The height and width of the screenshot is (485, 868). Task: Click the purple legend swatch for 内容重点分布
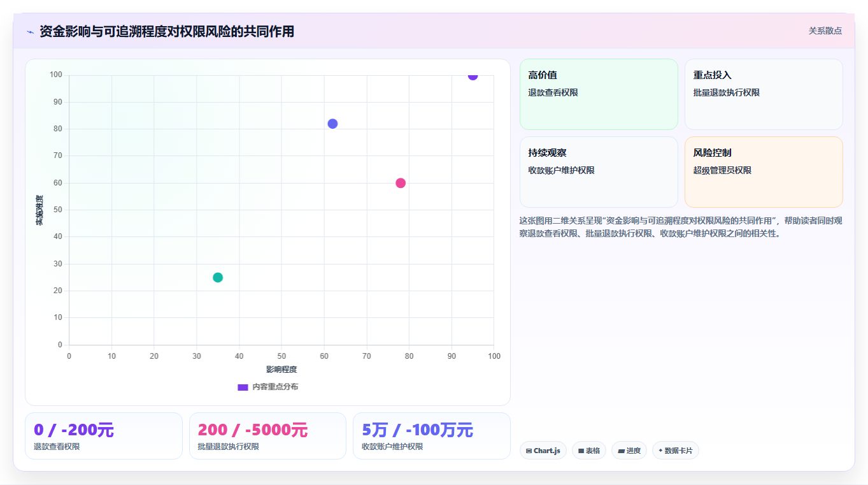click(x=243, y=387)
